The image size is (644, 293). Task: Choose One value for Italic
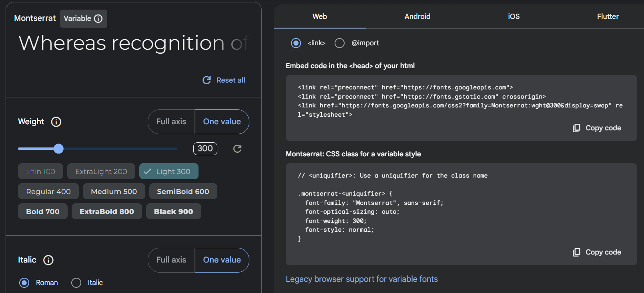222,260
